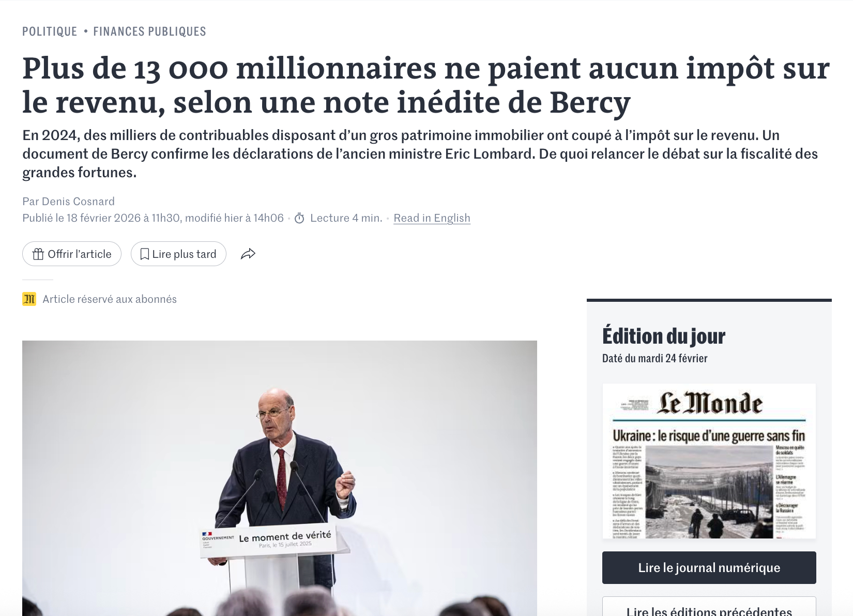853x616 pixels.
Task: Click the Article réservé aux abonnés label
Action: tap(110, 299)
